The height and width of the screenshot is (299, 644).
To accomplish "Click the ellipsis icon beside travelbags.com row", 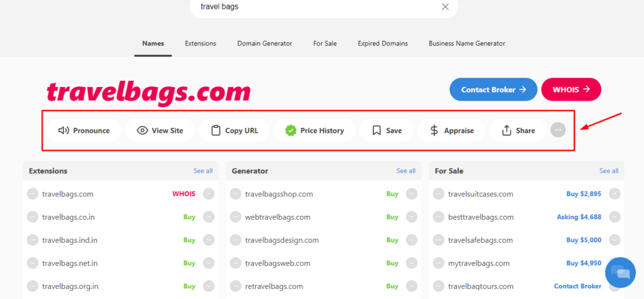I will (33, 194).
